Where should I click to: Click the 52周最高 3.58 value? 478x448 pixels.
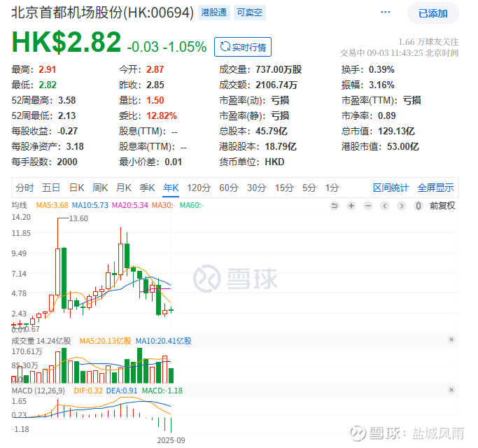tap(66, 100)
